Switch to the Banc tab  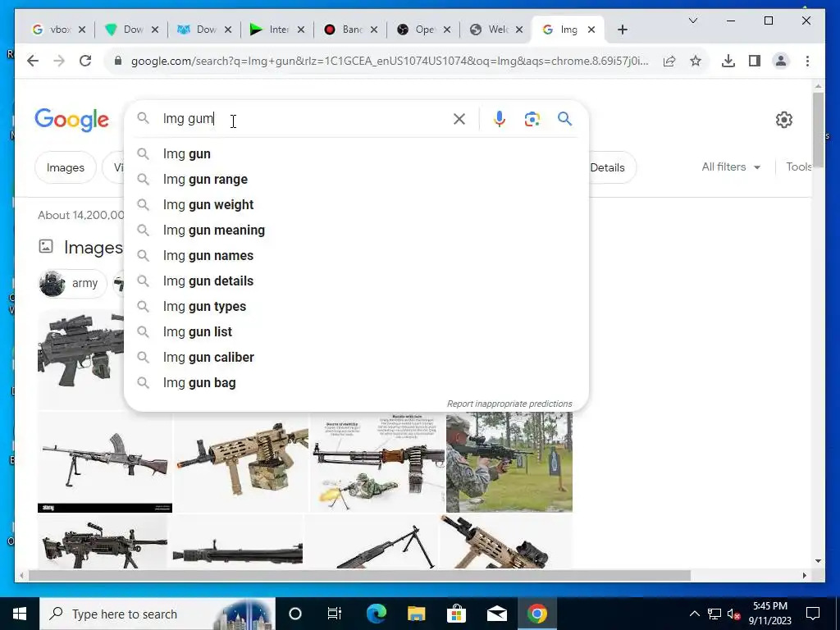(x=344, y=30)
